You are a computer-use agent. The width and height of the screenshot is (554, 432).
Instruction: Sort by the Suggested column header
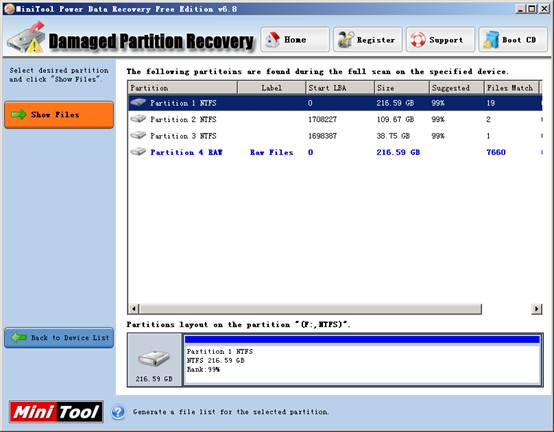tap(456, 88)
